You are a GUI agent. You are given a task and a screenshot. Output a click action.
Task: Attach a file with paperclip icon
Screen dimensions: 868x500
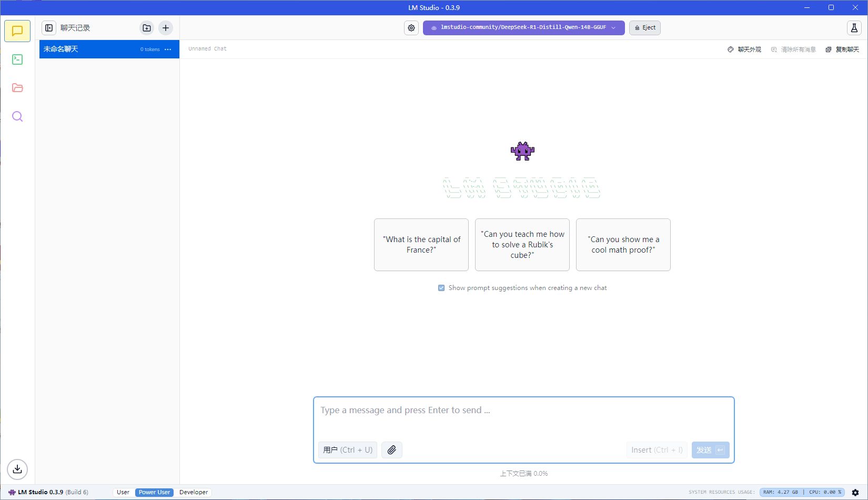(392, 450)
